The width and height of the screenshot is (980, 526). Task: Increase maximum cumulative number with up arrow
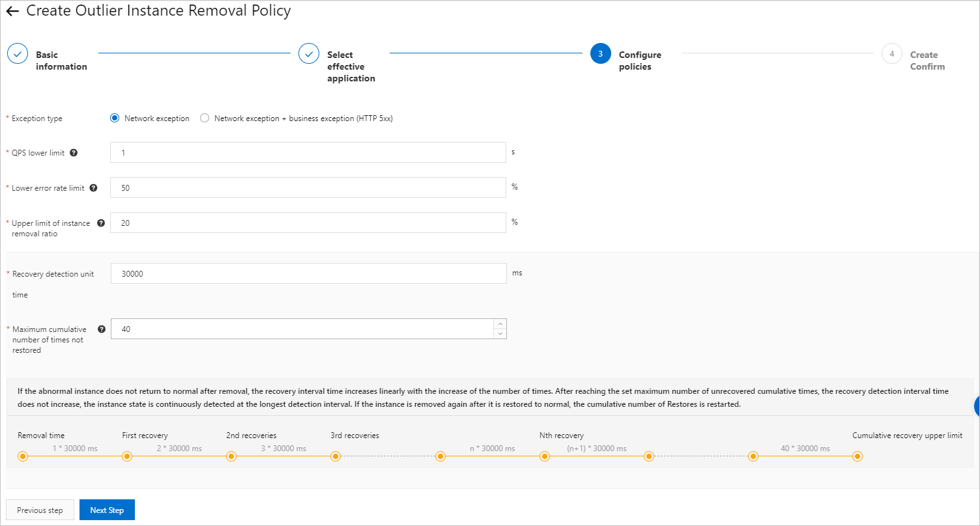(500, 324)
